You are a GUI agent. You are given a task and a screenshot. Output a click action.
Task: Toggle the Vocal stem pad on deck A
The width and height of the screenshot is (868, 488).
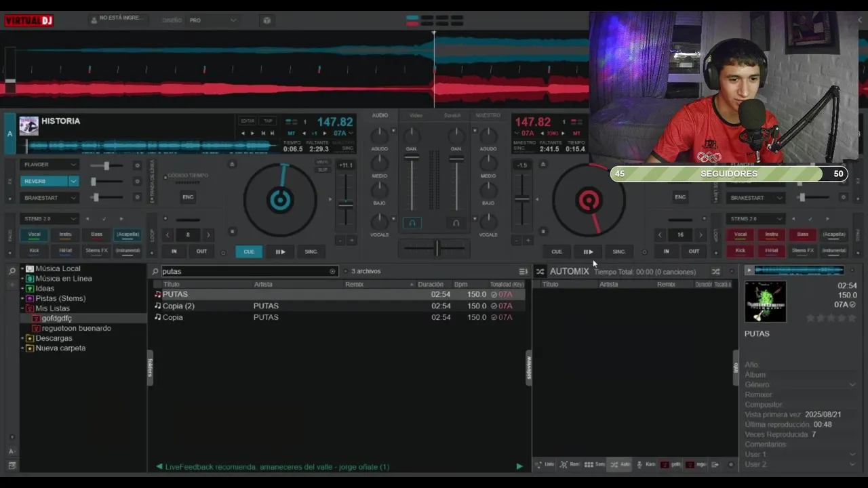(34, 235)
